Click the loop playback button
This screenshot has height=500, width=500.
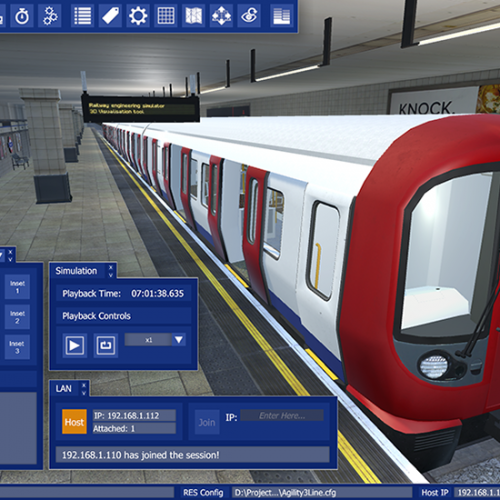pos(105,345)
